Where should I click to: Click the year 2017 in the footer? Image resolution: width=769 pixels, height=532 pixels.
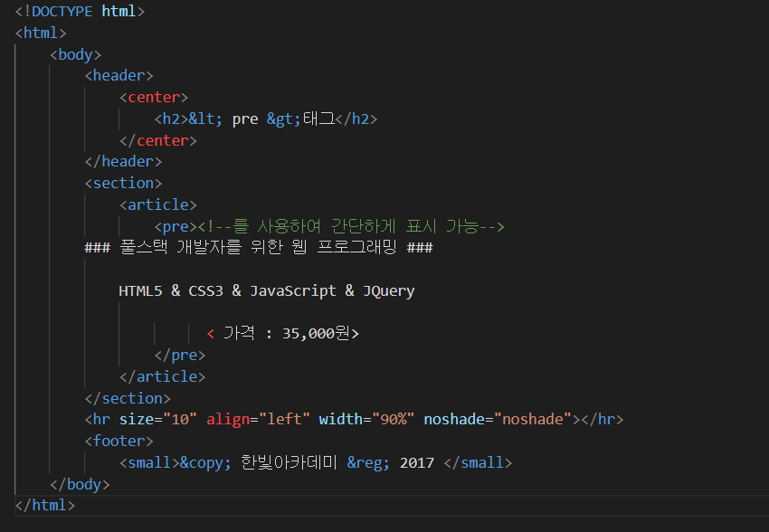coord(417,463)
